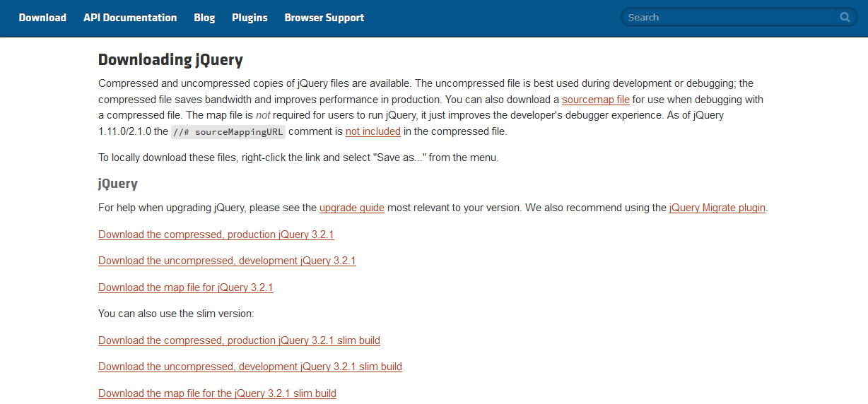
Task: Download compressed production jQuery 3.2.1 slim build
Action: 239,340
